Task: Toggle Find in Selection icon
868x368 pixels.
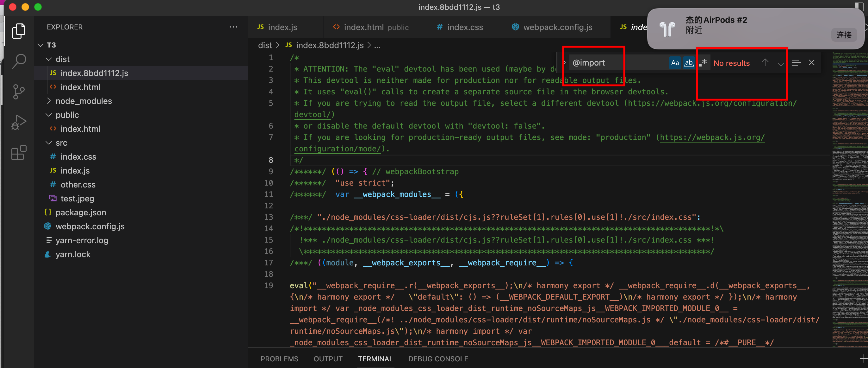Action: (796, 63)
